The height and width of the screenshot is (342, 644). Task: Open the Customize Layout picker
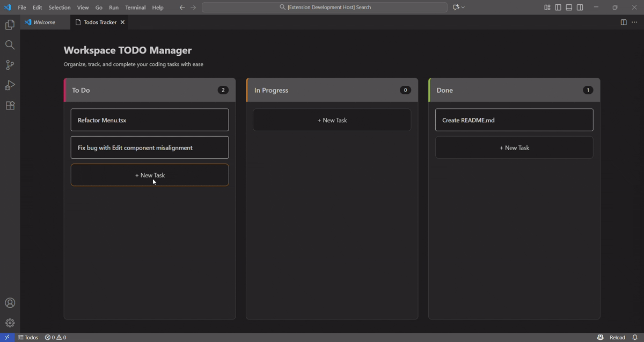pyautogui.click(x=547, y=7)
